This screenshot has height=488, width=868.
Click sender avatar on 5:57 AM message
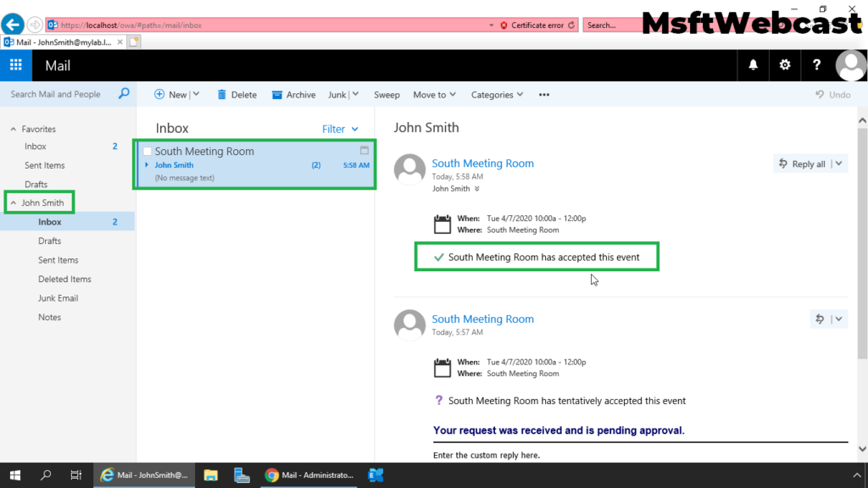(409, 324)
